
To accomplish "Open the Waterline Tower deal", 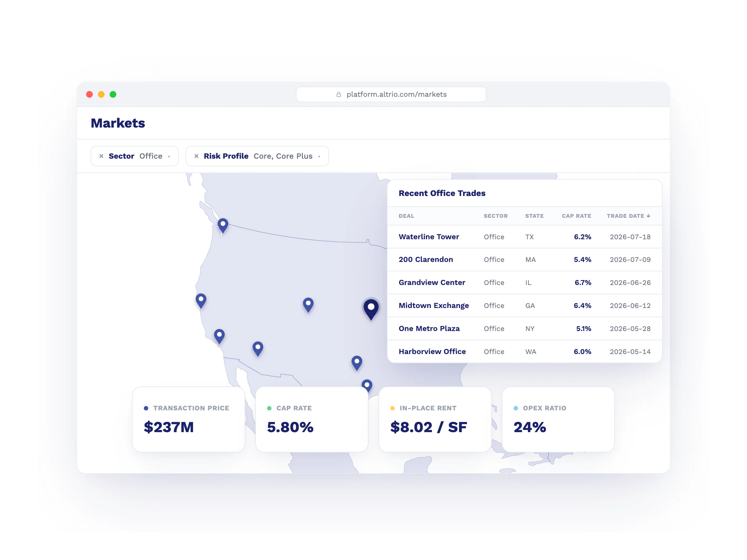I will pyautogui.click(x=429, y=237).
